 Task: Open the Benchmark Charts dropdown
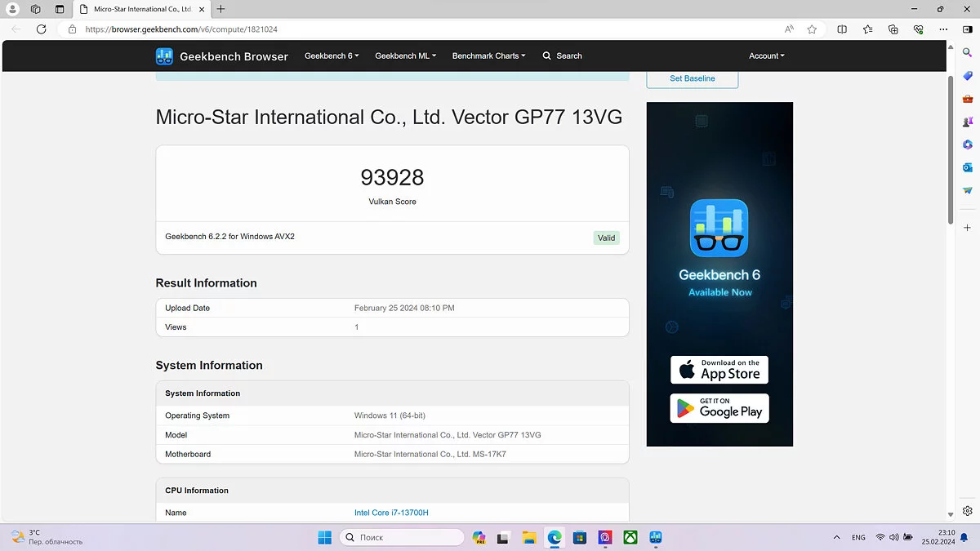coord(488,56)
